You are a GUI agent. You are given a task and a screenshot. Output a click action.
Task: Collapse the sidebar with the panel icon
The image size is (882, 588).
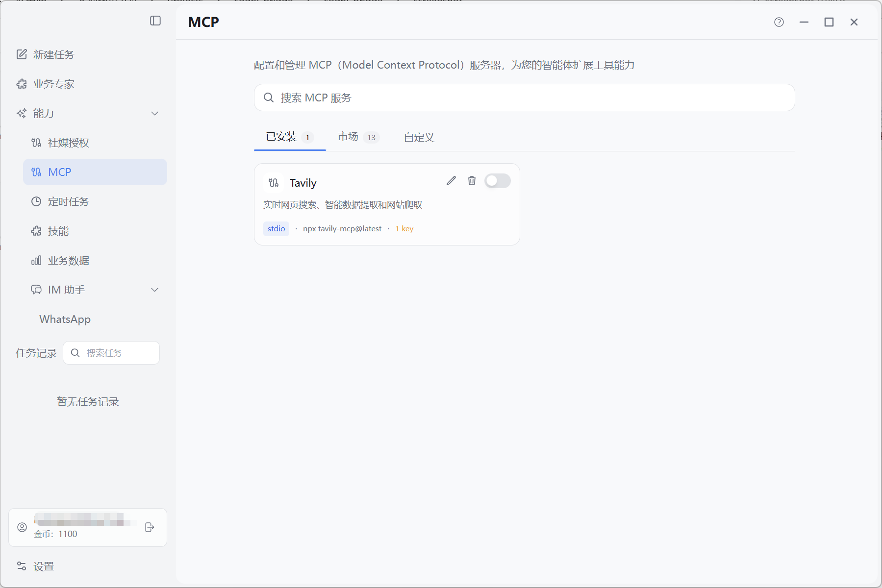(x=155, y=21)
